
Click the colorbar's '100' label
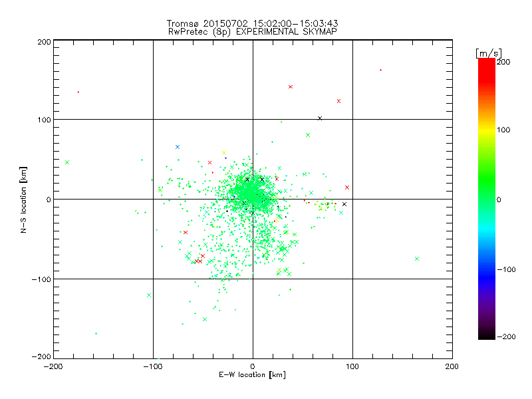tap(503, 130)
